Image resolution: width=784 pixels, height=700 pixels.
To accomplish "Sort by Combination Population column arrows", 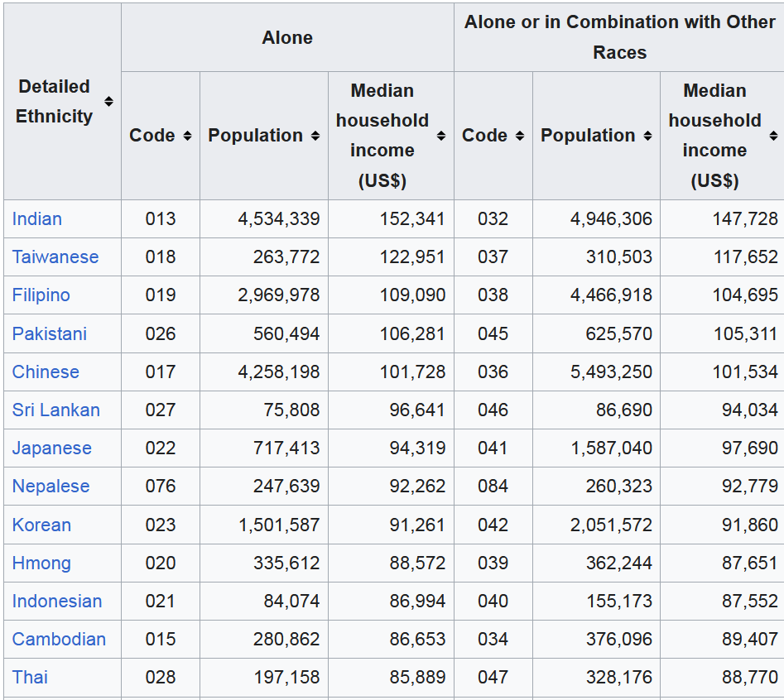I will point(647,136).
